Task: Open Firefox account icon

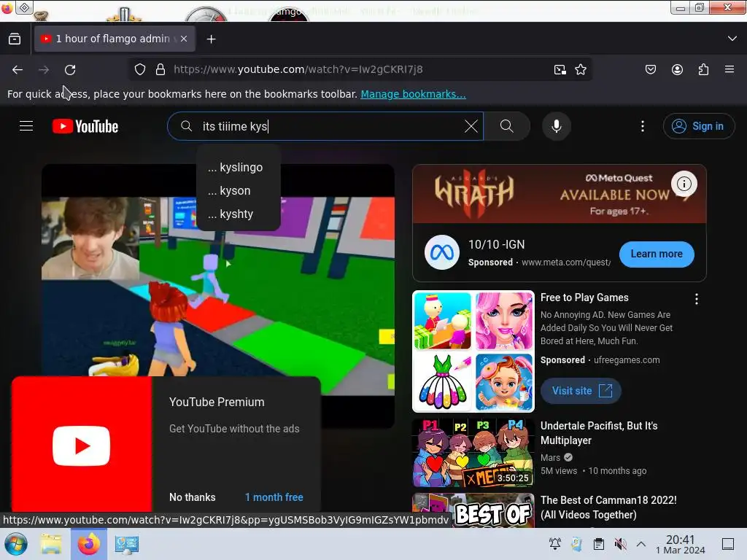Action: coord(677,69)
